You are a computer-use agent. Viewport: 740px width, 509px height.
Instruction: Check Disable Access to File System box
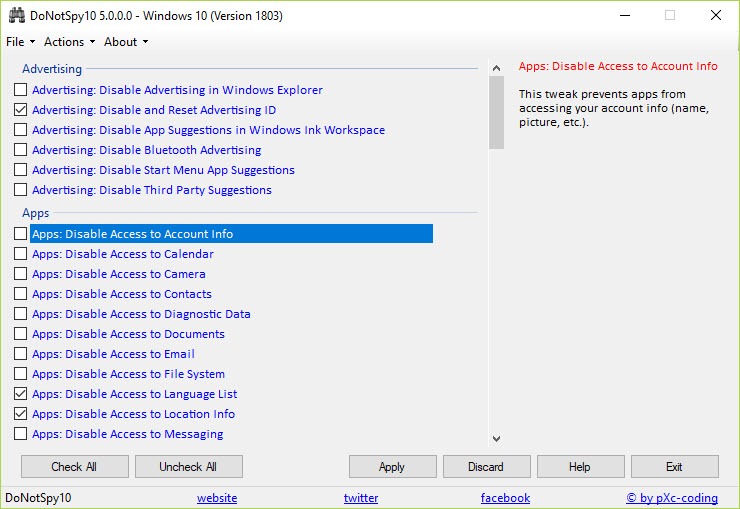(x=20, y=374)
